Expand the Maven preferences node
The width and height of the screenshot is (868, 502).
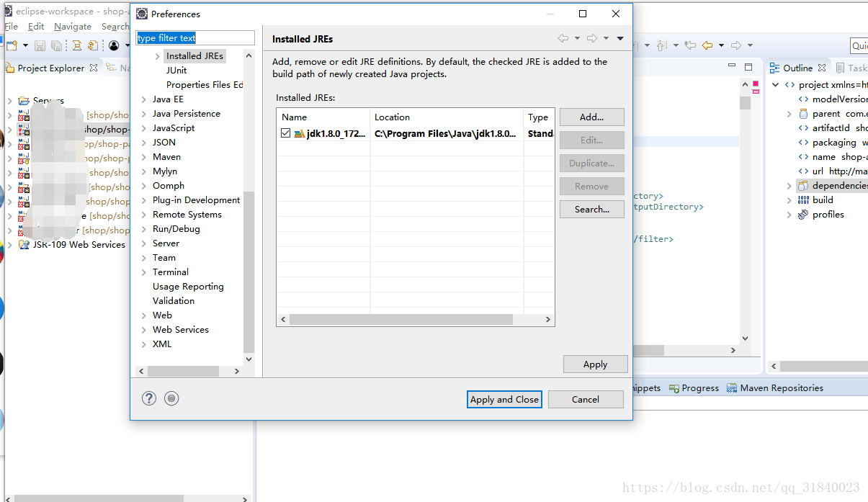click(143, 157)
